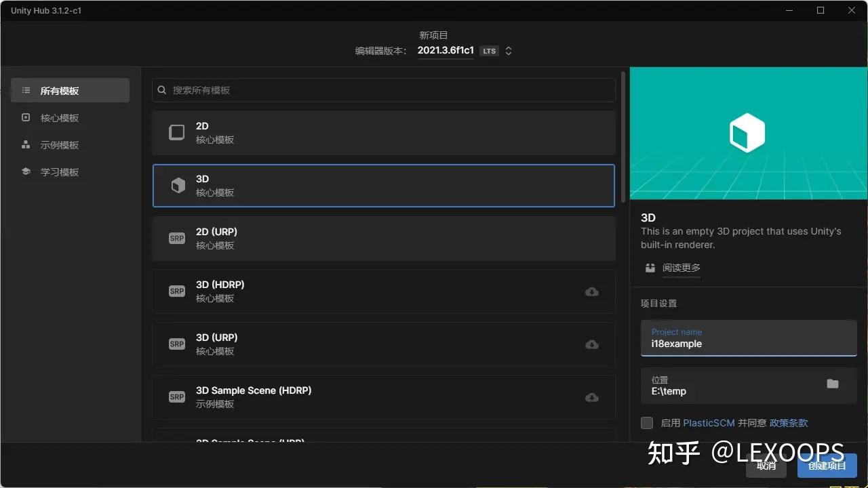Click the cloud download icon on 3D (URP)

tap(591, 344)
